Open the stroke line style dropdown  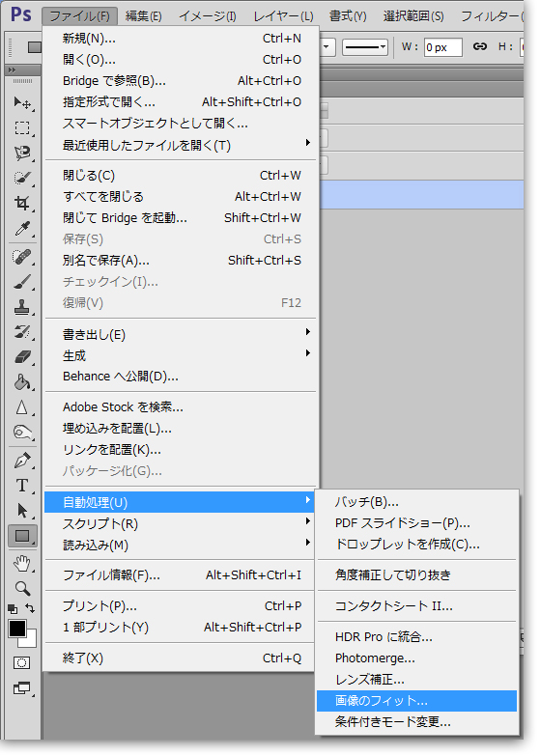[x=365, y=47]
